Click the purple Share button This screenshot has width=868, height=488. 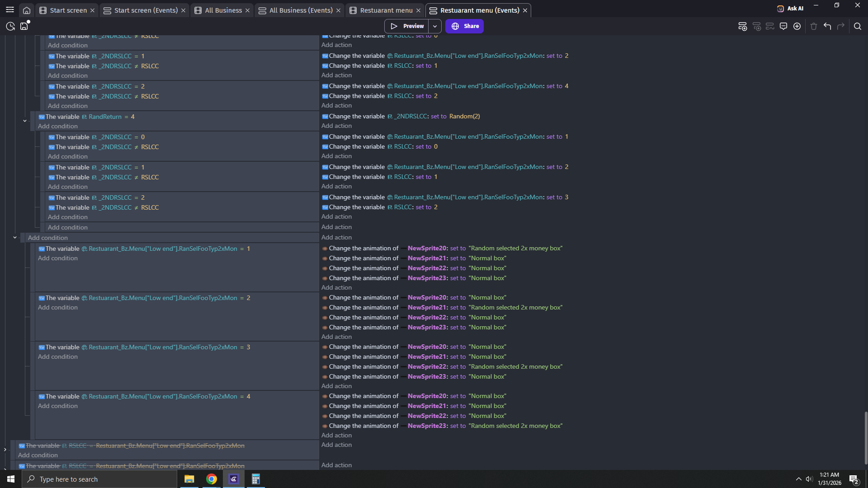464,26
